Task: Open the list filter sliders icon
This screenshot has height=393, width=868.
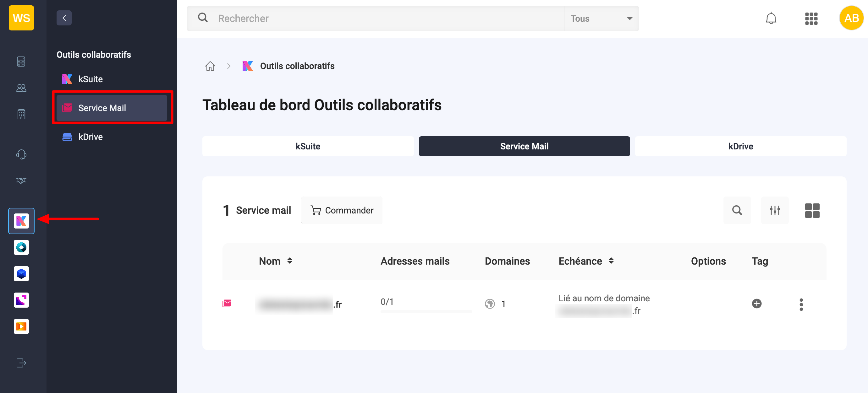Action: tap(775, 211)
